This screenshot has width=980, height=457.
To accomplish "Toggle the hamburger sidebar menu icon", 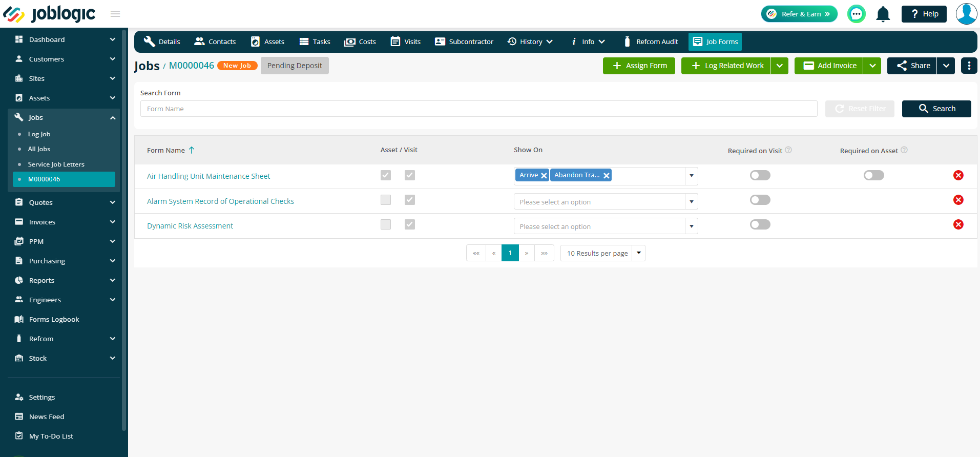I will point(115,14).
